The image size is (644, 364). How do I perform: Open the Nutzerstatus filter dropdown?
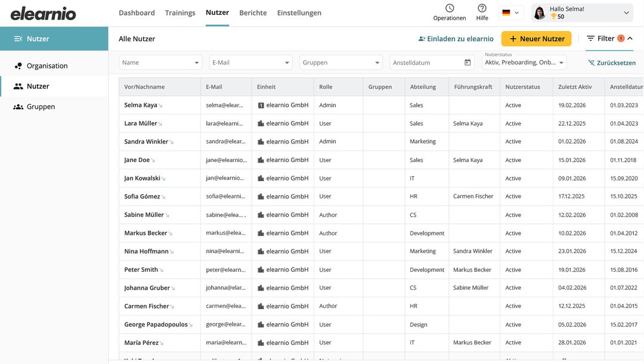(x=524, y=63)
